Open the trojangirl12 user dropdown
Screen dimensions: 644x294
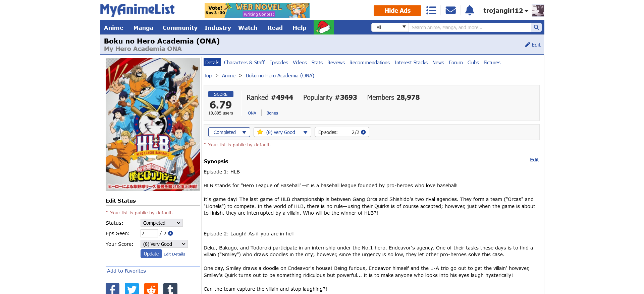pyautogui.click(x=506, y=11)
